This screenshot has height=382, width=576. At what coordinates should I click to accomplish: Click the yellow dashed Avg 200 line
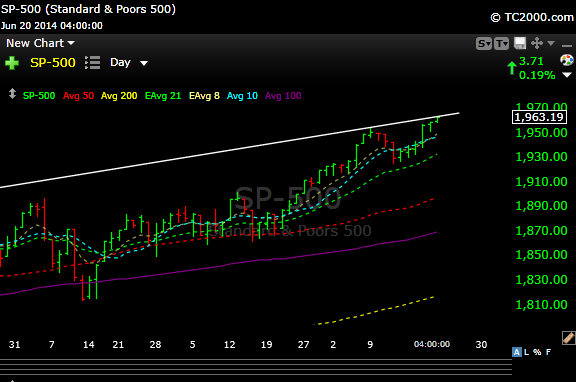(375, 311)
